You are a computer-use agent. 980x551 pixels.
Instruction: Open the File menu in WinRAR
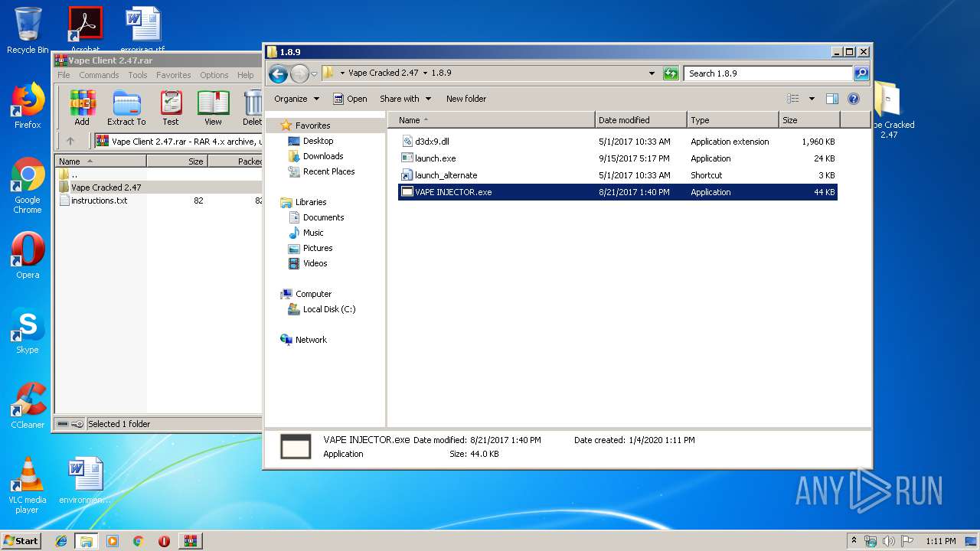[x=64, y=75]
